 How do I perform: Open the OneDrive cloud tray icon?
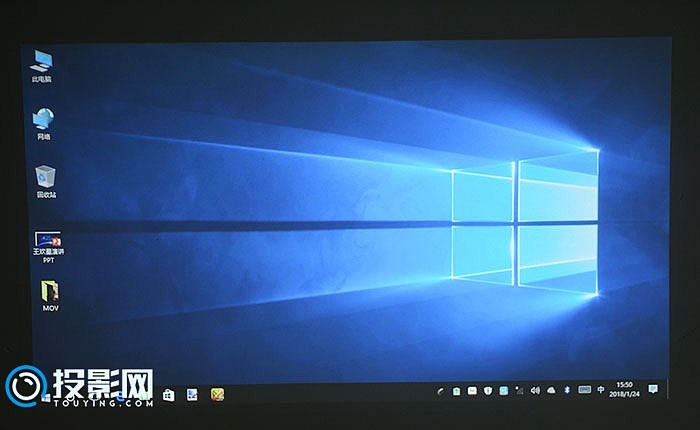pyautogui.click(x=551, y=390)
